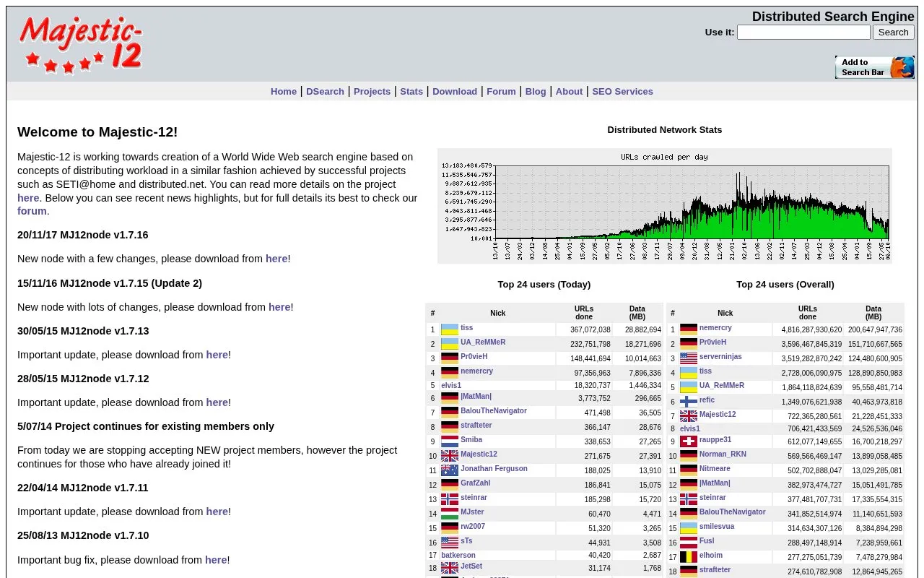Go to DSearch in navigation bar
924x578 pixels.
325,92
